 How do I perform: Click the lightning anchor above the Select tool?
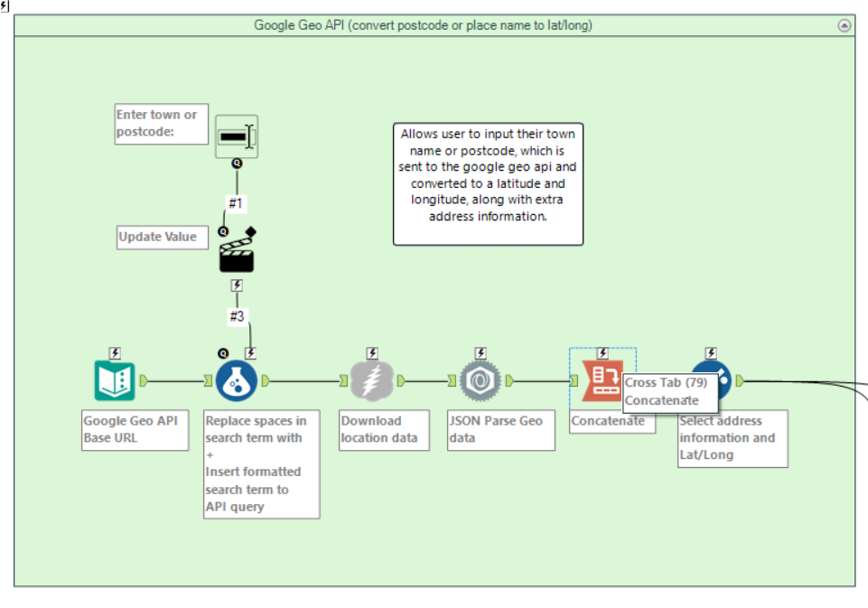710,353
